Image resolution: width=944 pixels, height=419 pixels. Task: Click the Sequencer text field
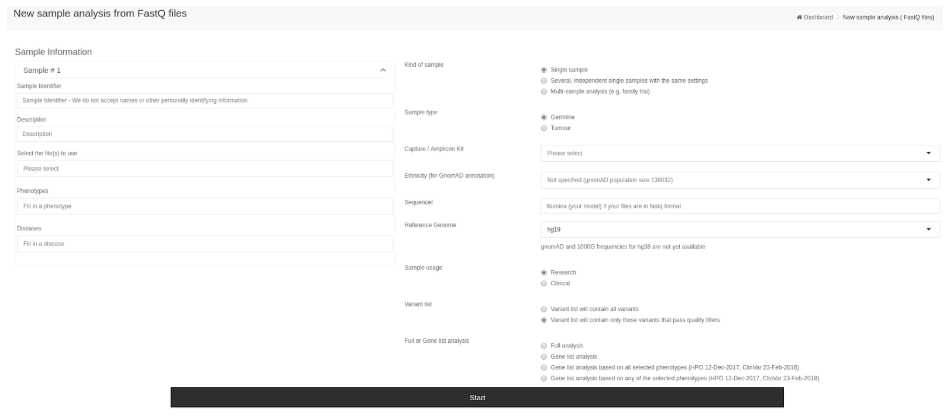pos(740,206)
